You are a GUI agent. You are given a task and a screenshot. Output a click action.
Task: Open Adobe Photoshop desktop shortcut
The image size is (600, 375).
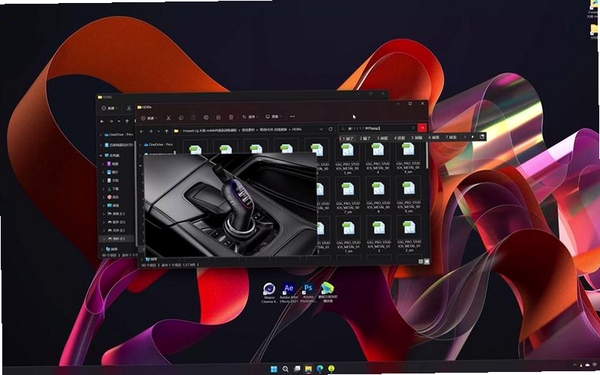coord(308,292)
